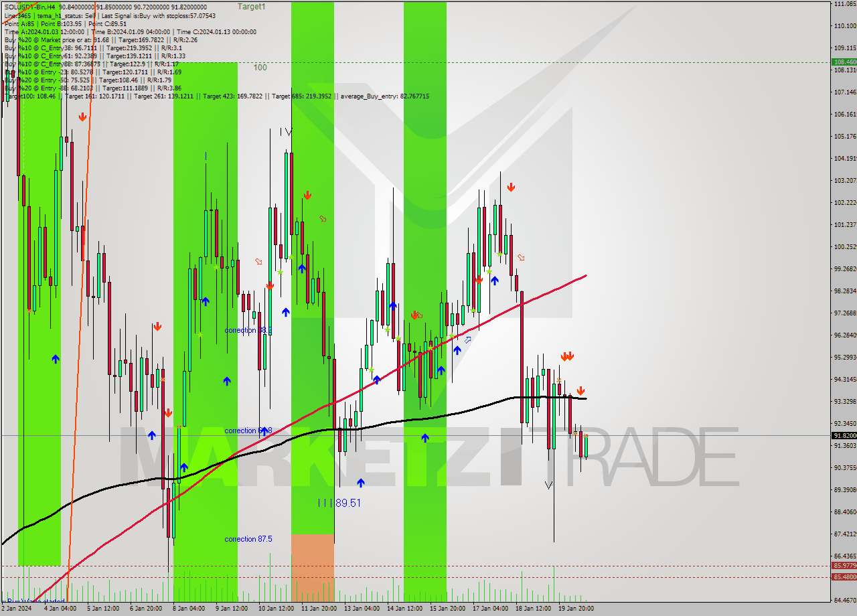Click the '13 Jan 04:00' time axis label

pyautogui.click(x=362, y=609)
